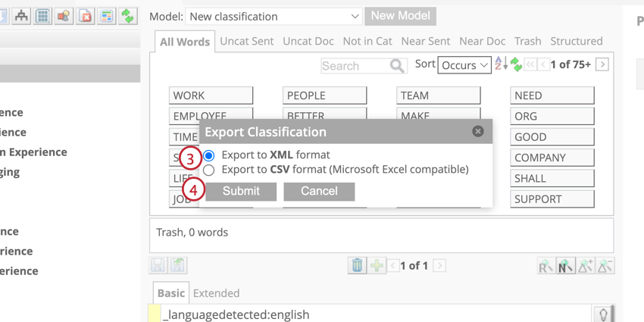Screen dimensions: 644x322
Task: Open the Sort Occurs dropdown
Action: click(464, 65)
